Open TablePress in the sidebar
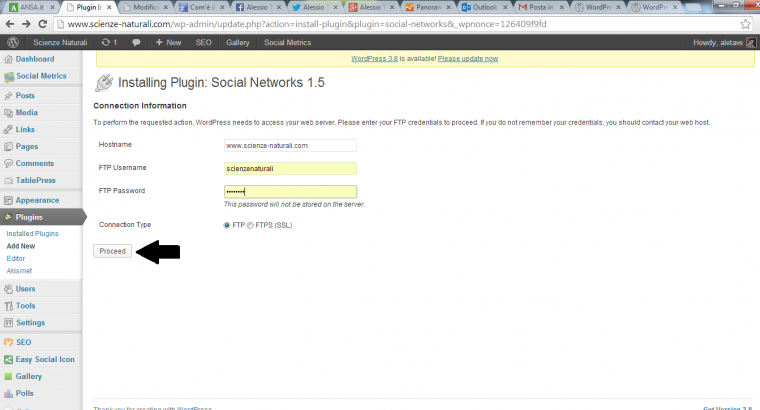Image resolution: width=760 pixels, height=410 pixels. [35, 180]
